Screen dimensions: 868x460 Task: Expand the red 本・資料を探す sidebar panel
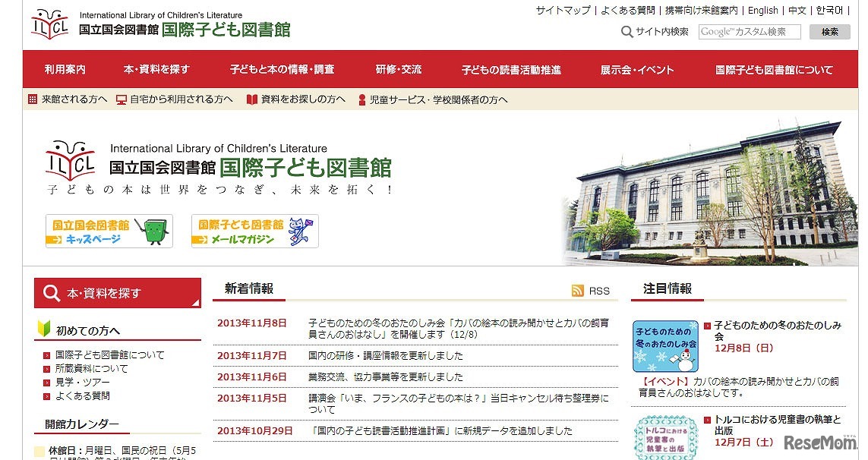(118, 293)
